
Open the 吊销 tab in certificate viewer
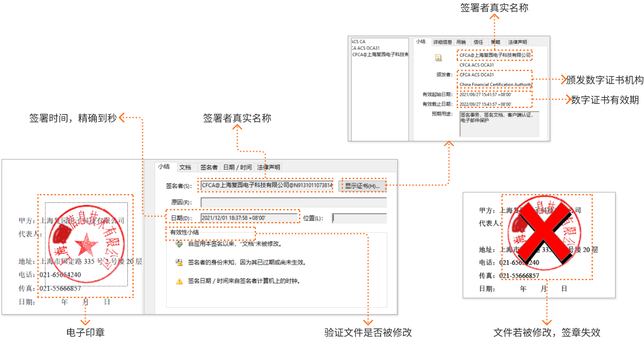pyautogui.click(x=461, y=42)
